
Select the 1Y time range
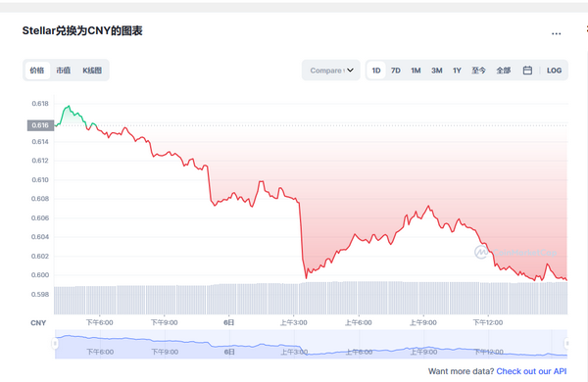457,71
